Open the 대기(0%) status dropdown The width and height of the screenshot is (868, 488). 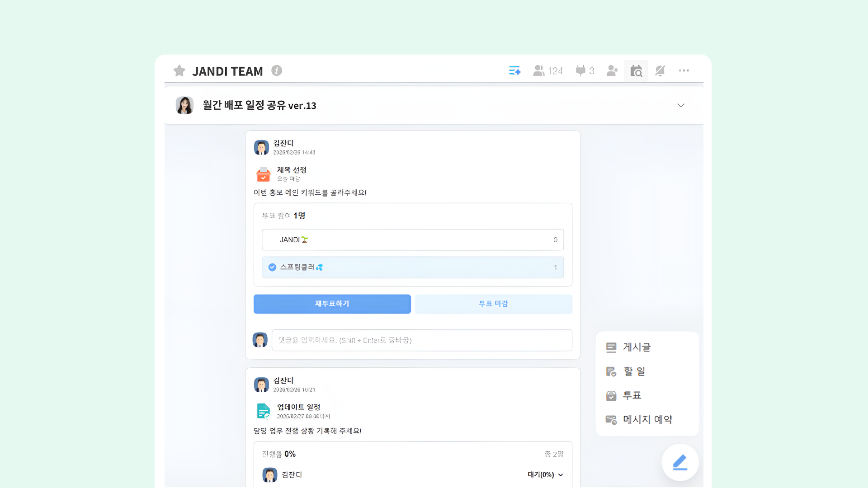tap(546, 475)
